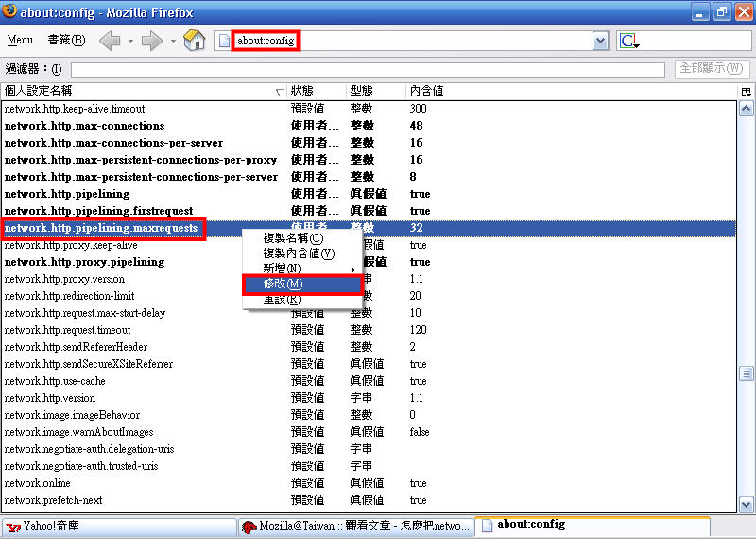The width and height of the screenshot is (756, 539).
Task: Open the Forward button history dropdown arrow
Action: point(173,41)
